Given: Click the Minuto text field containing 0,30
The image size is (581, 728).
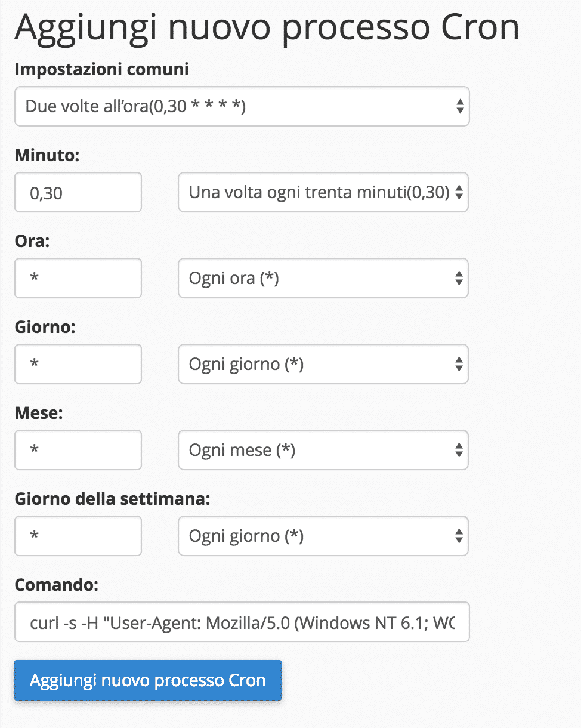Looking at the screenshot, I should pyautogui.click(x=78, y=192).
